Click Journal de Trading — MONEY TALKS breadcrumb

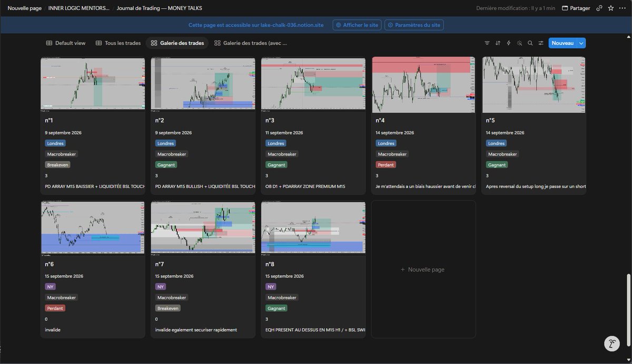click(x=159, y=8)
